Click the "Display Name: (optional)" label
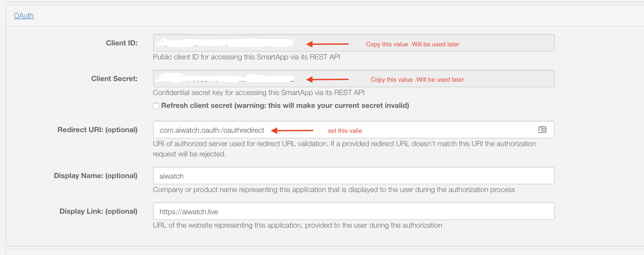Screen dimensions: 644x255 96,176
